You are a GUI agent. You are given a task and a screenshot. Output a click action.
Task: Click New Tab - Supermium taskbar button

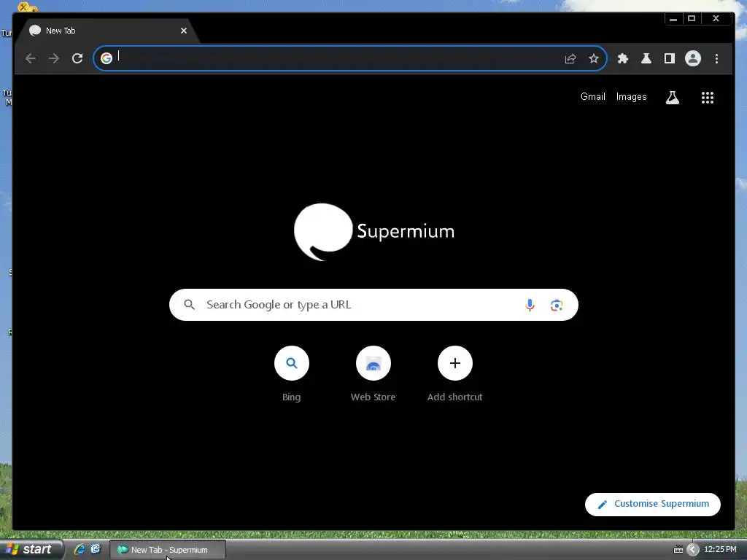pyautogui.click(x=167, y=550)
